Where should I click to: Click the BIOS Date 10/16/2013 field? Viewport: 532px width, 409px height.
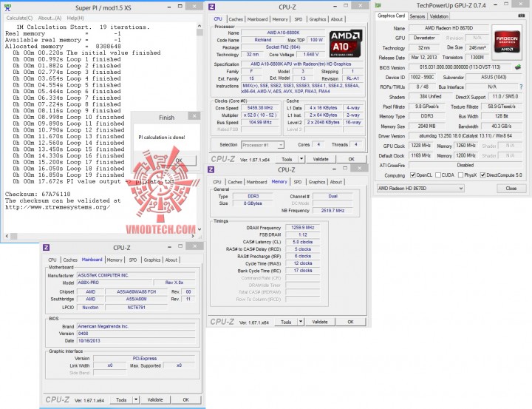[136, 341]
